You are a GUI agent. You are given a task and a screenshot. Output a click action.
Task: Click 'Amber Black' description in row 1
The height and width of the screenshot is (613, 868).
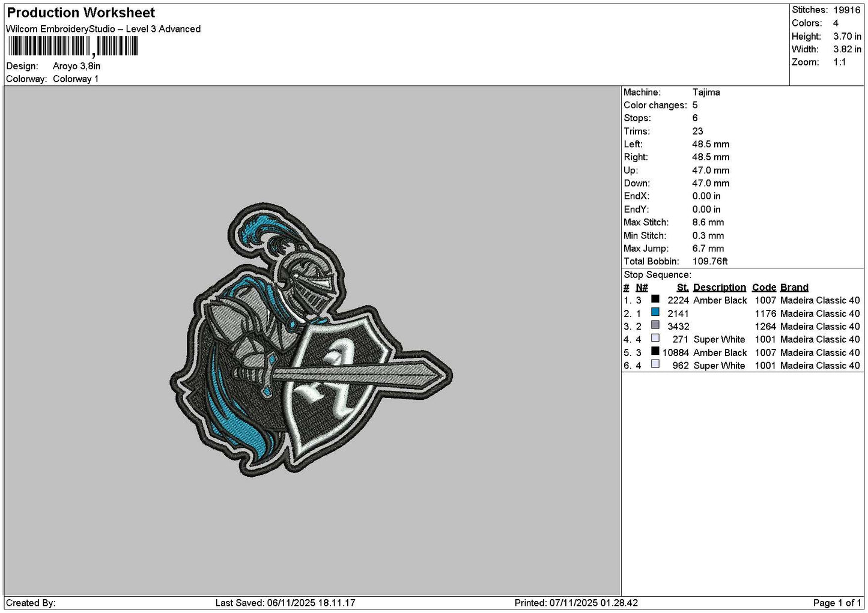tap(720, 300)
